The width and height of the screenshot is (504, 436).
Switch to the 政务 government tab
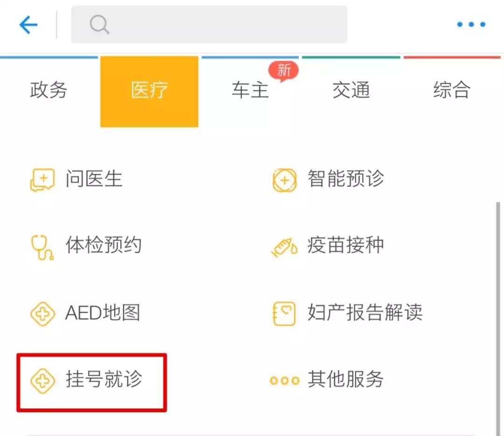pyautogui.click(x=49, y=91)
